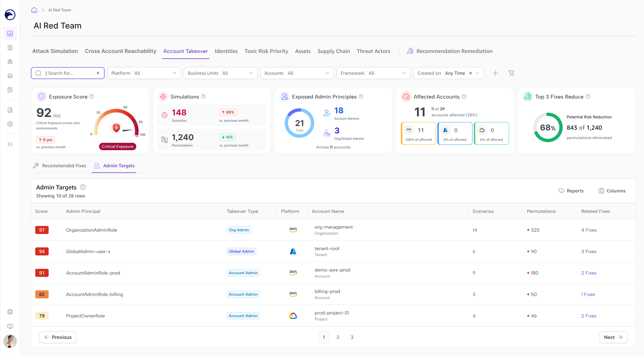Viewport: 644px width, 356px height.
Task: Open the Business Units dropdown
Action: click(221, 73)
